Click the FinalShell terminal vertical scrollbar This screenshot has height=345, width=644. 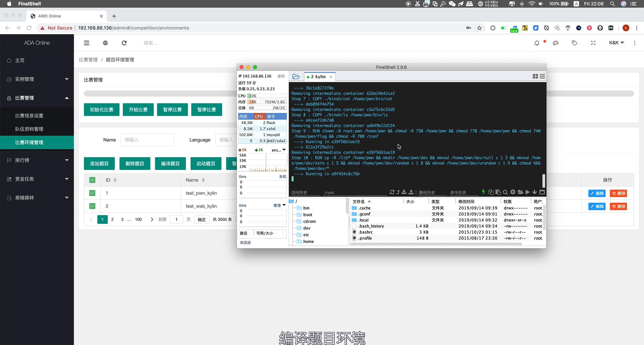(544, 181)
